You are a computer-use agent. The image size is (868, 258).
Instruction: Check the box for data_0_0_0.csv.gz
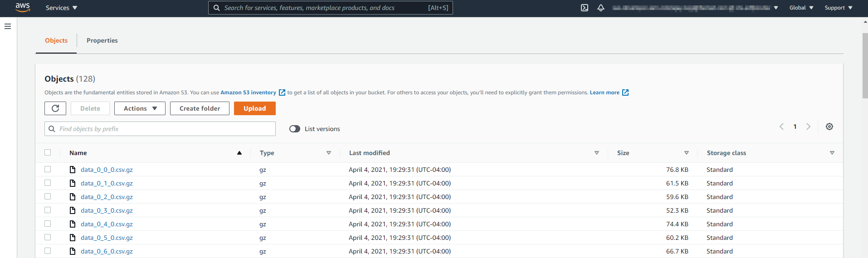pyautogui.click(x=48, y=169)
